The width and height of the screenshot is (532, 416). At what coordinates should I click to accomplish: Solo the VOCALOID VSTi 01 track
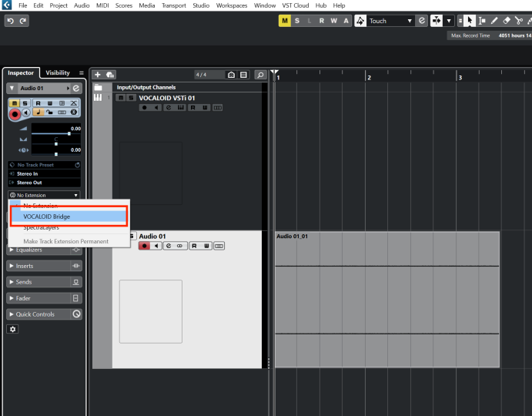click(131, 98)
